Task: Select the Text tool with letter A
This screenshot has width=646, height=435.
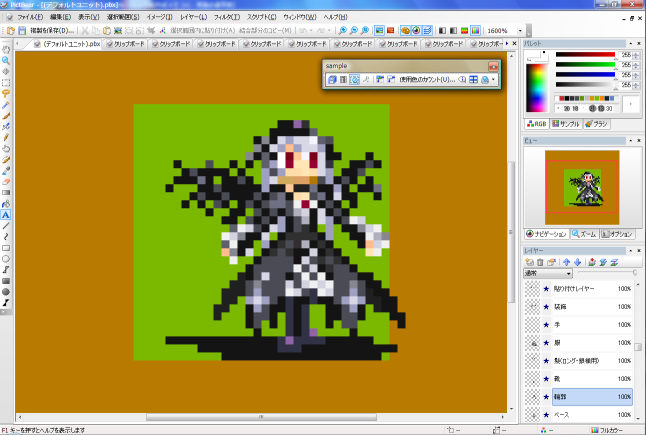Action: click(x=6, y=215)
